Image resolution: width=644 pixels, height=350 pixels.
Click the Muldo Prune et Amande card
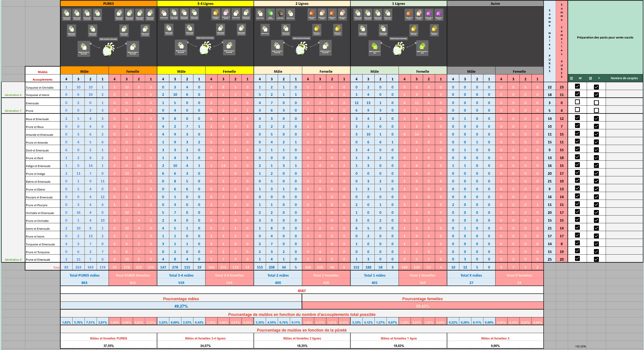coord(226,14)
